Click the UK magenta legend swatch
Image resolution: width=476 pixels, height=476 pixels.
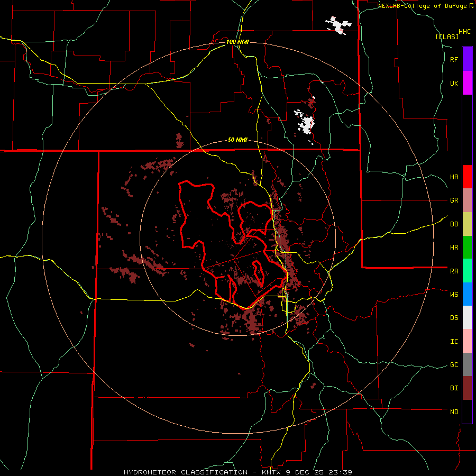(467, 83)
